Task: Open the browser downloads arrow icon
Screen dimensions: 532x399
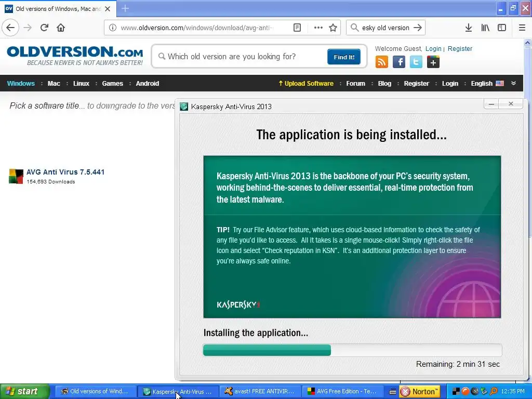Action: click(x=468, y=28)
